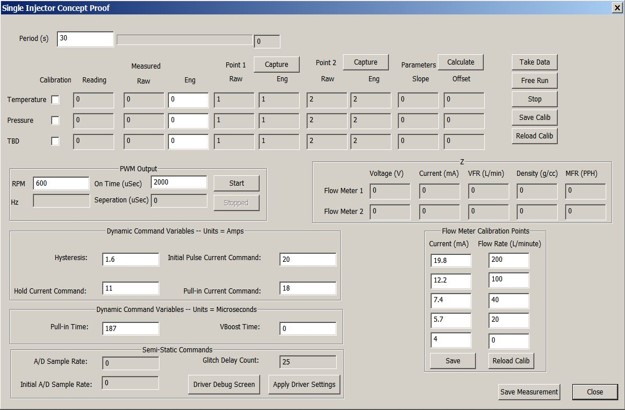Tick the TBD calibration checkbox
Image resolution: width=625 pixels, height=410 pixels.
(x=55, y=141)
